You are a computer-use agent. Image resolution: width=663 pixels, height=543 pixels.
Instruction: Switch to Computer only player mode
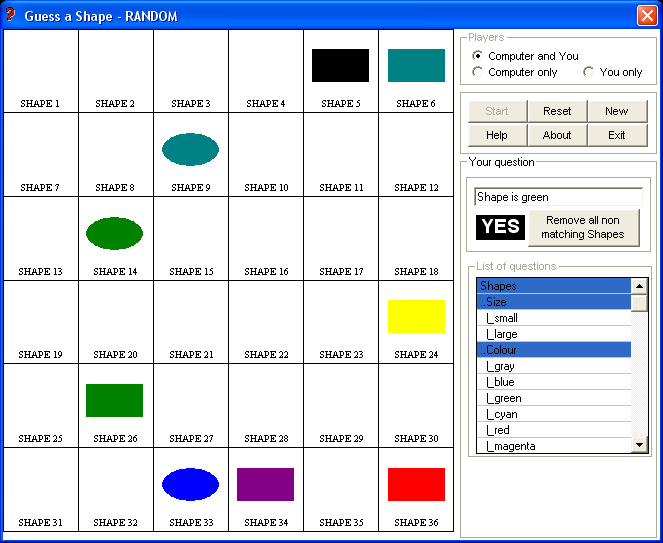pos(478,72)
